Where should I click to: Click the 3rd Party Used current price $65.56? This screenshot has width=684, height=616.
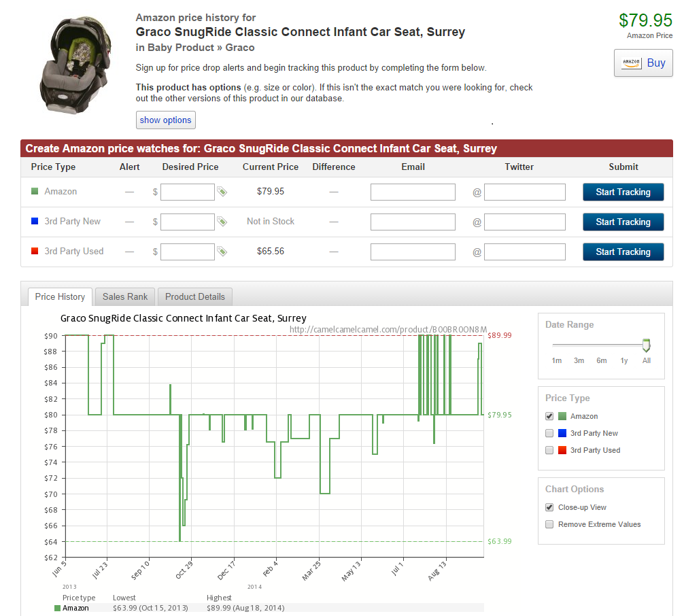tap(271, 252)
